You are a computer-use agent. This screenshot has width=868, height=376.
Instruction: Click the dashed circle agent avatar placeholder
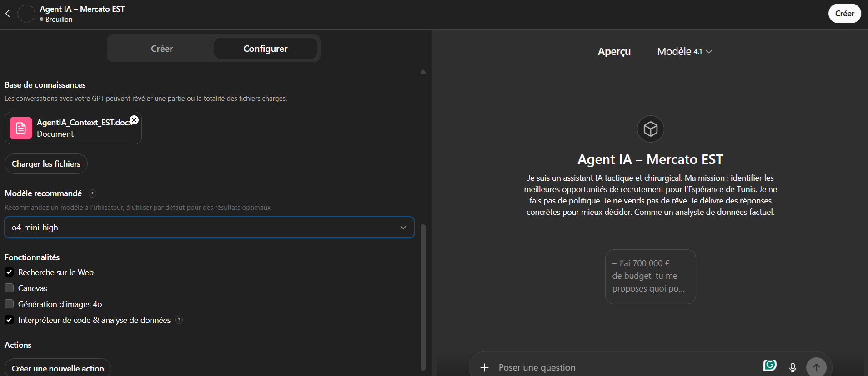(26, 14)
